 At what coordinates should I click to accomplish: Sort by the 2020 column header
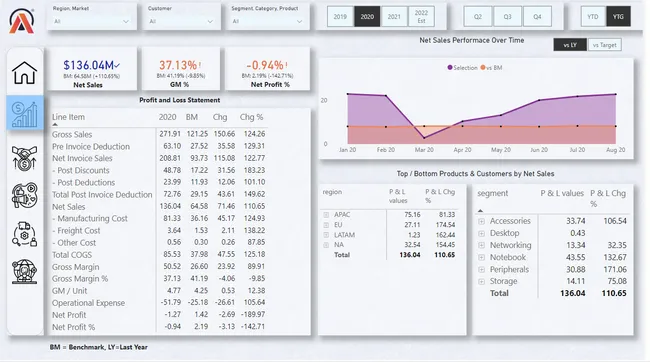(x=167, y=117)
